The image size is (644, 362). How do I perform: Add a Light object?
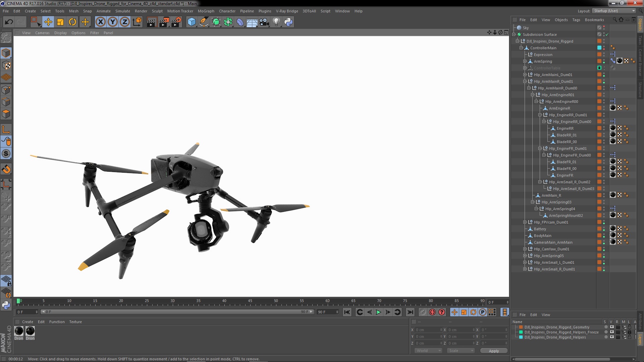point(276,22)
